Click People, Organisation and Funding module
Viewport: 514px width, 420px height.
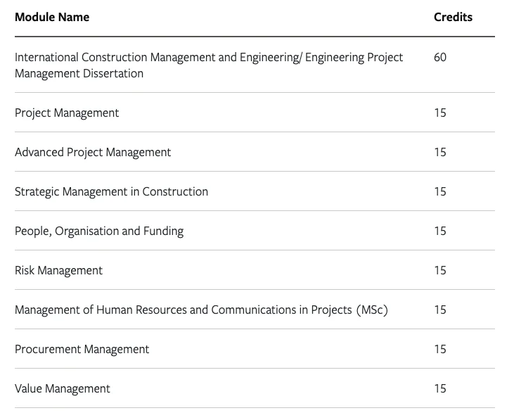click(99, 231)
